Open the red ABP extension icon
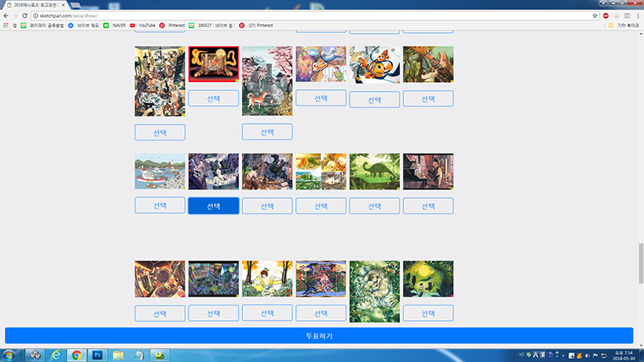The height and width of the screenshot is (362, 644). (606, 15)
